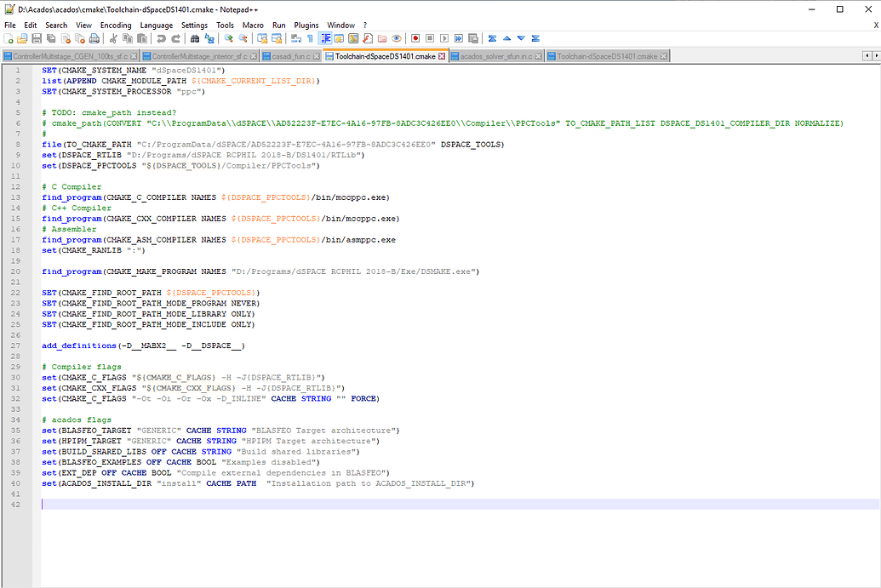Image resolution: width=881 pixels, height=588 pixels.
Task: Print the document
Action: click(x=94, y=38)
